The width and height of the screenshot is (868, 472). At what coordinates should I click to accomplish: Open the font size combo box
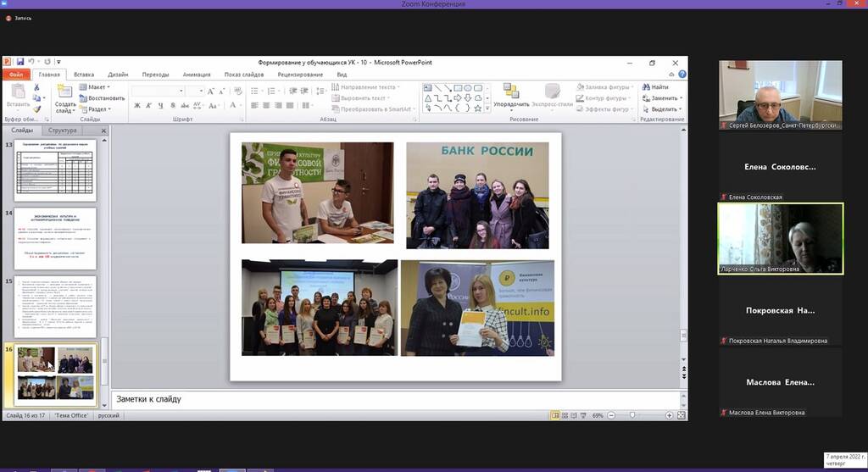tap(196, 91)
